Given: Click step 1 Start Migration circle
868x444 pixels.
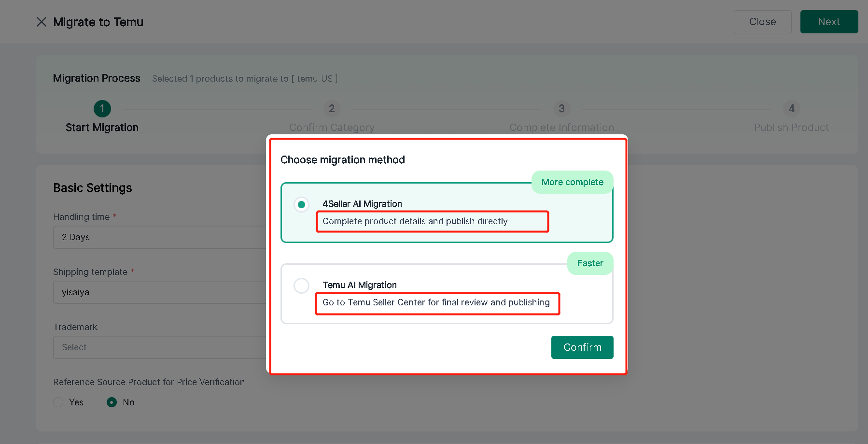Looking at the screenshot, I should pyautogui.click(x=102, y=109).
